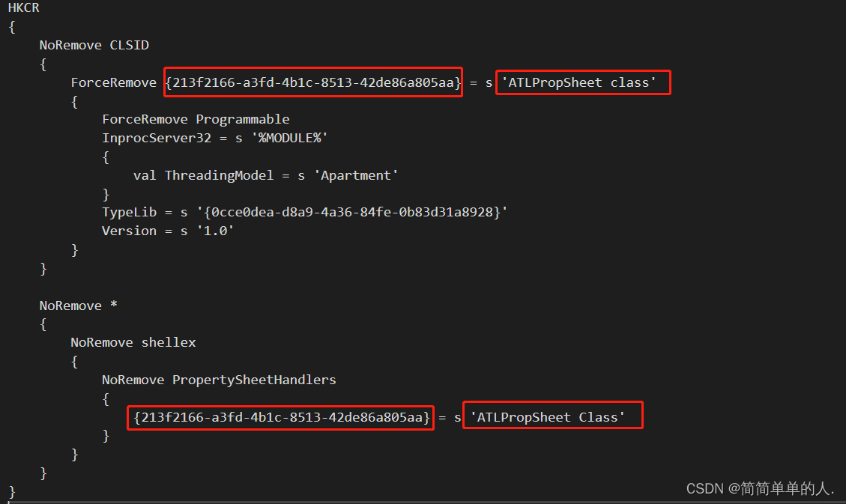Click the first highlighted CLSID GUID
Image resolution: width=846 pixels, height=504 pixels.
pyautogui.click(x=313, y=82)
